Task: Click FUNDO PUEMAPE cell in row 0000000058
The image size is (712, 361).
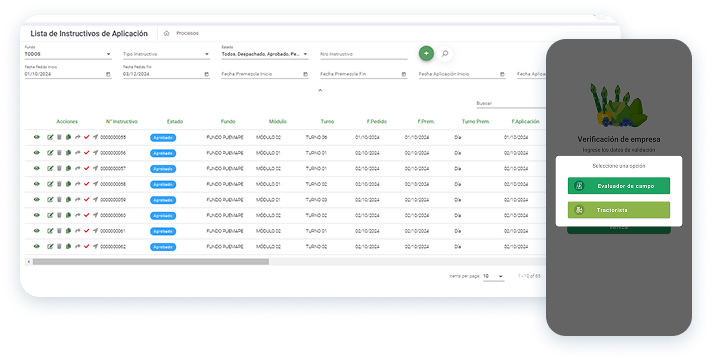Action: point(225,184)
